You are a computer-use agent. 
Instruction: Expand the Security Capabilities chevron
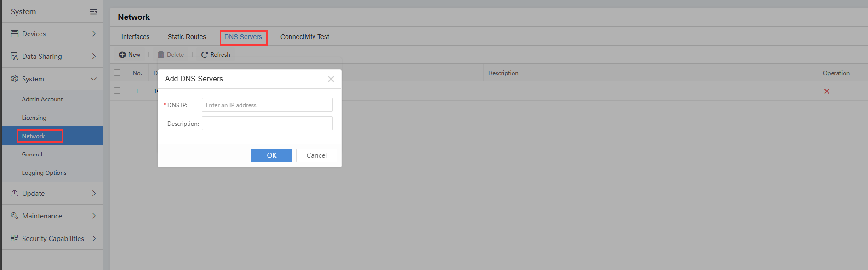[x=94, y=238]
